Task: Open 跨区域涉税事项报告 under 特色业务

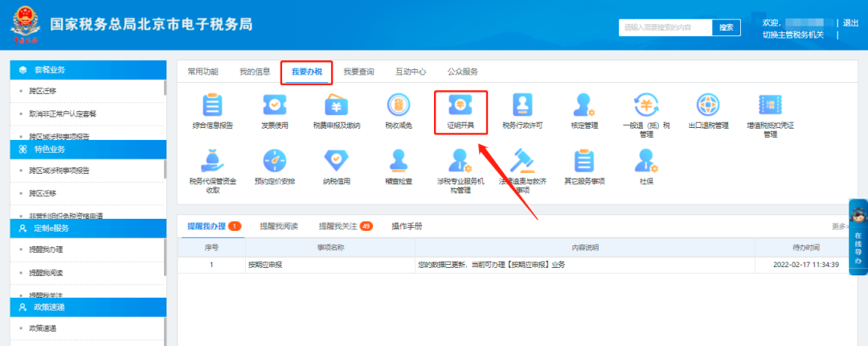Action: [59, 171]
